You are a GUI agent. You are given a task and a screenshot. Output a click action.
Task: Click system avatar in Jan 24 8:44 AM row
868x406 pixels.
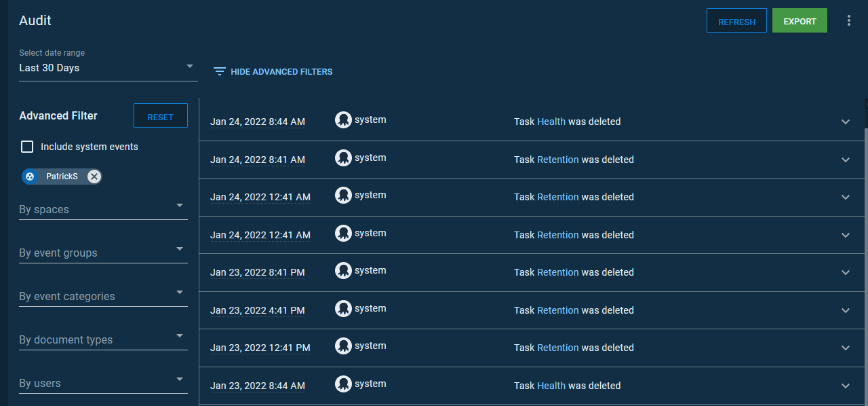(x=343, y=120)
